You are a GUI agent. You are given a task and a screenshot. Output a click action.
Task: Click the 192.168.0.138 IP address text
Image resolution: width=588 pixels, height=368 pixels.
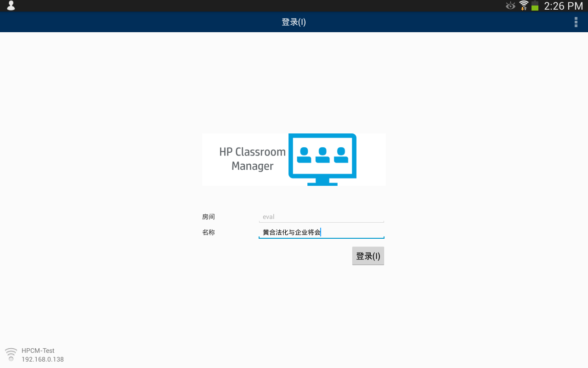tap(43, 359)
